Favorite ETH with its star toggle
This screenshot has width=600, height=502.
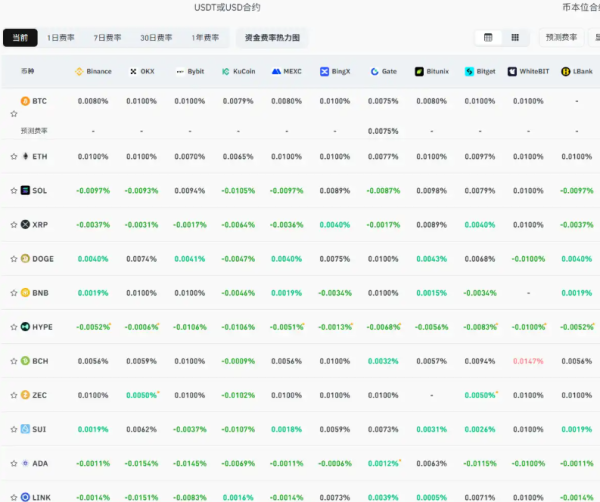[14, 157]
